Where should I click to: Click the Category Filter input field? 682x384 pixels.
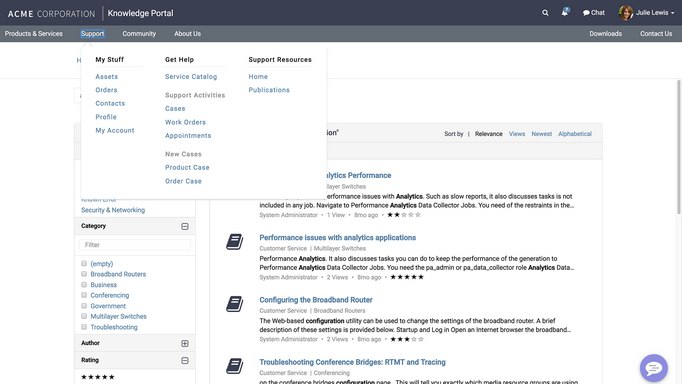click(x=135, y=245)
